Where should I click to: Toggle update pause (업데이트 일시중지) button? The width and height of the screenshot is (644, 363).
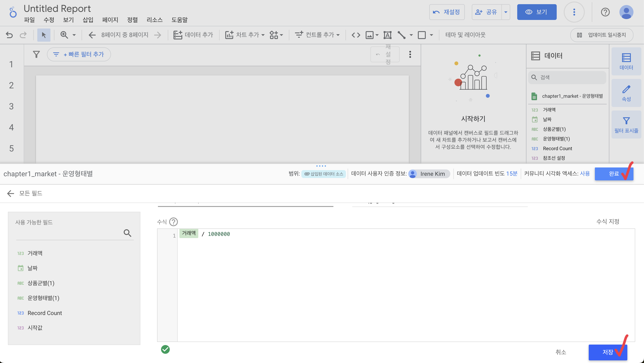[x=601, y=35]
